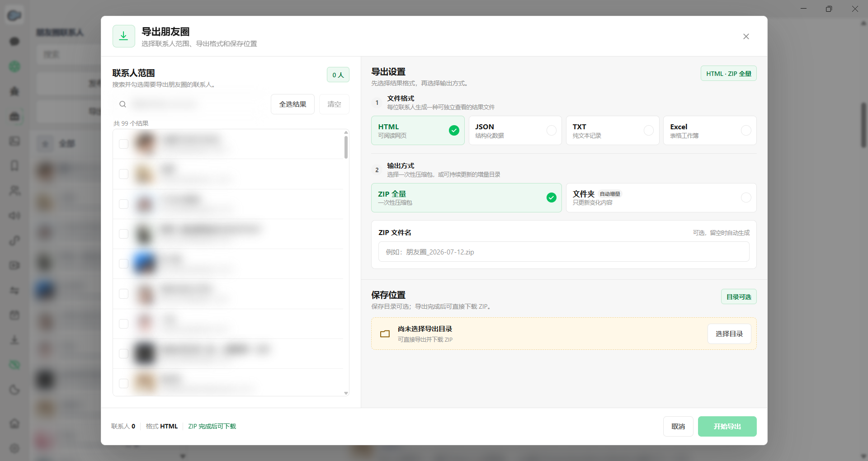Screen dimensions: 868x461
Task: Click the download tray icon in background sidebar
Action: coord(14,340)
